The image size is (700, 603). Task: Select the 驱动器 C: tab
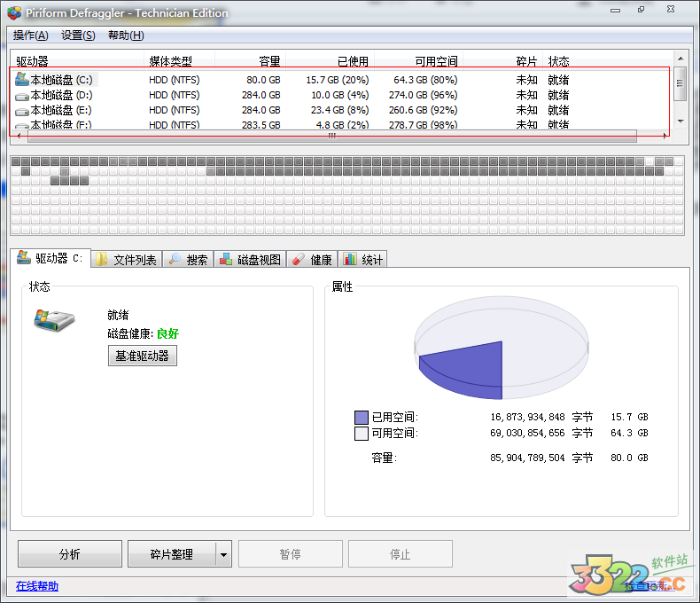click(x=50, y=258)
